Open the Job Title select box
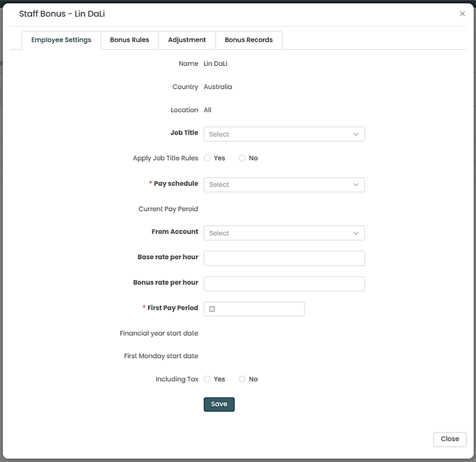The image size is (476, 462). point(278,134)
